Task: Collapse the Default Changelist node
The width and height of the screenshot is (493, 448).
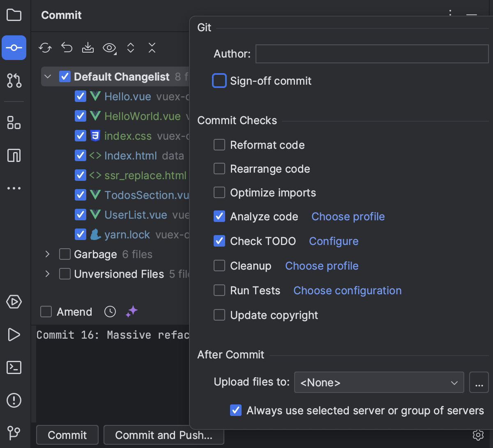Action: point(48,77)
